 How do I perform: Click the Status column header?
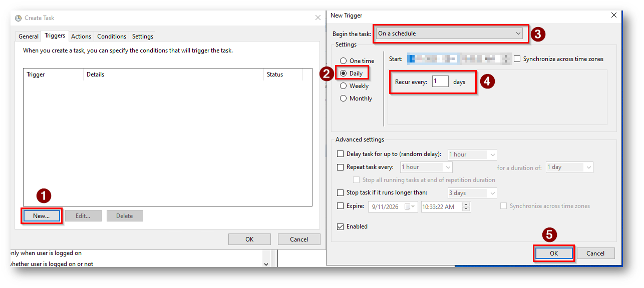click(x=283, y=74)
